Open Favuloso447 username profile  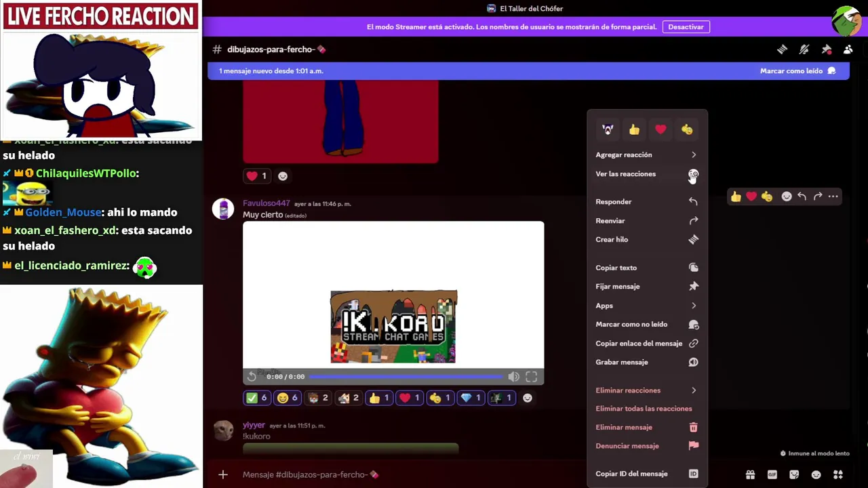coord(267,203)
